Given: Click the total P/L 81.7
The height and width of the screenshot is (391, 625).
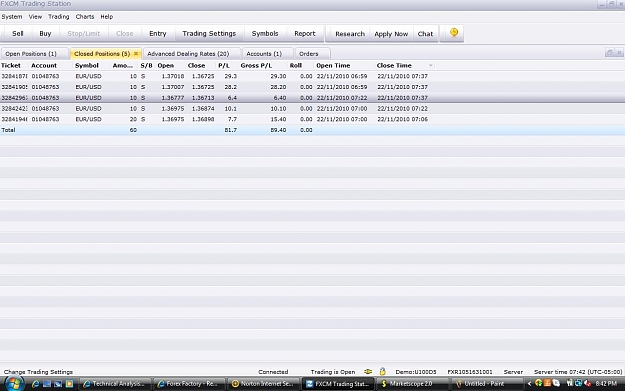Looking at the screenshot, I should pos(230,130).
